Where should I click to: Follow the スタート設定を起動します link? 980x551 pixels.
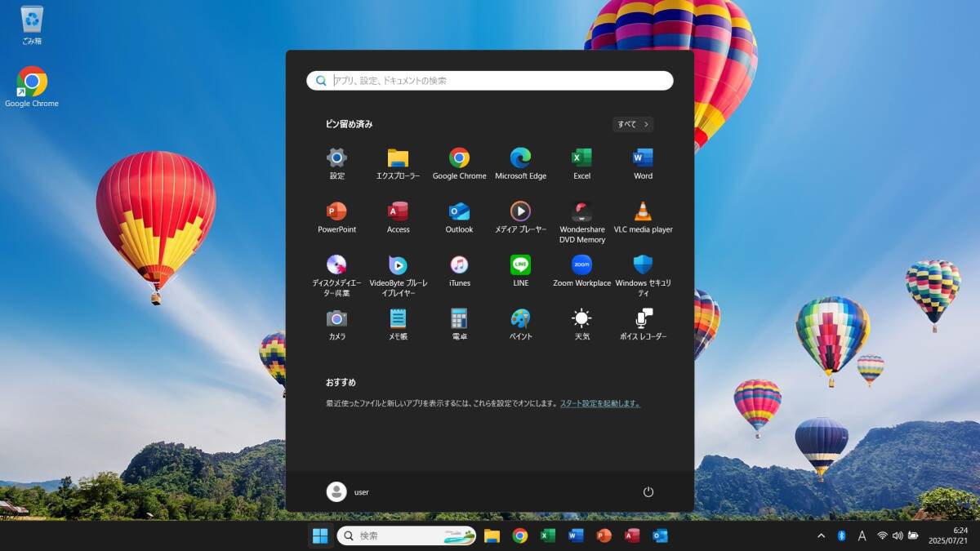click(x=600, y=403)
